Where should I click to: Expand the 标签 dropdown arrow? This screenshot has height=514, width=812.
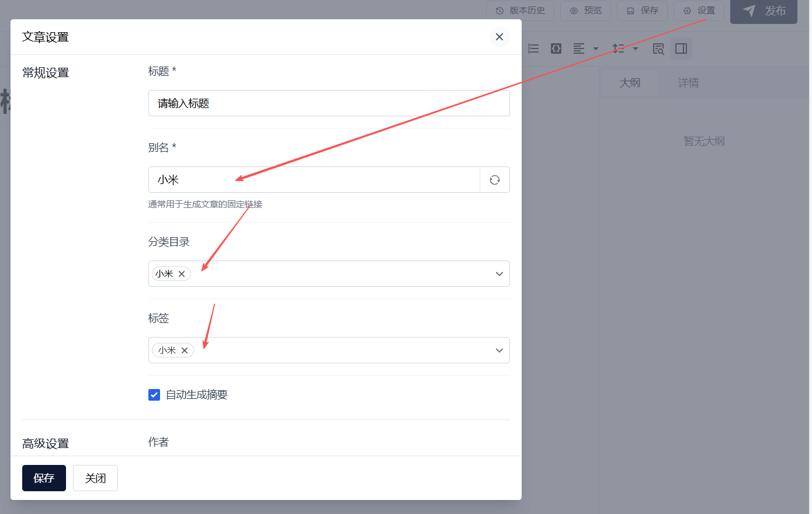pos(499,350)
